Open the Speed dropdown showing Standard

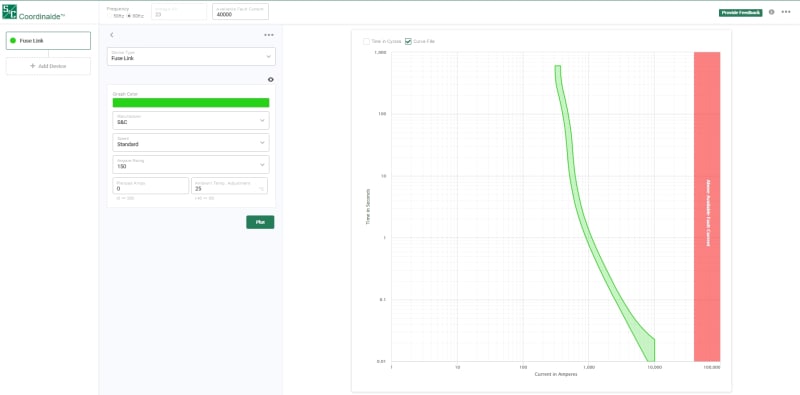[x=191, y=142]
